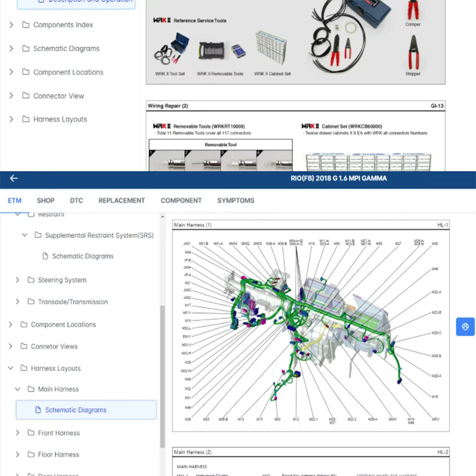476x476 pixels.
Task: Open the COMPONENT tab
Action: [x=181, y=200]
